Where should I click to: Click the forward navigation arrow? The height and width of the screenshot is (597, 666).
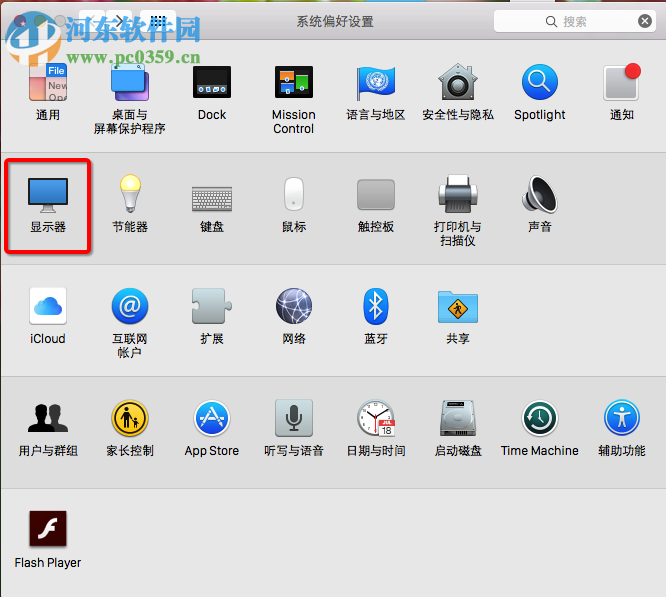pos(120,21)
